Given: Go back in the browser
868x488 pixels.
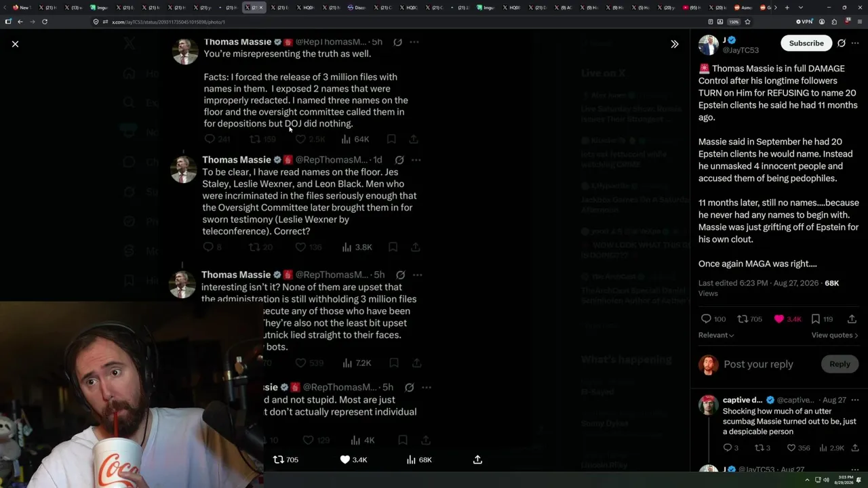Looking at the screenshot, I should coord(20,22).
